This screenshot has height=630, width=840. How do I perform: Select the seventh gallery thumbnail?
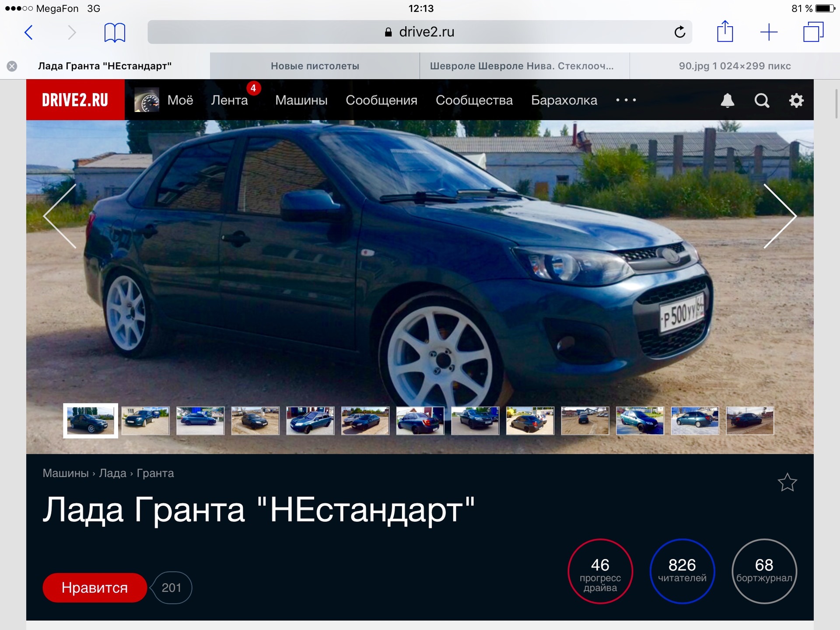(x=420, y=420)
